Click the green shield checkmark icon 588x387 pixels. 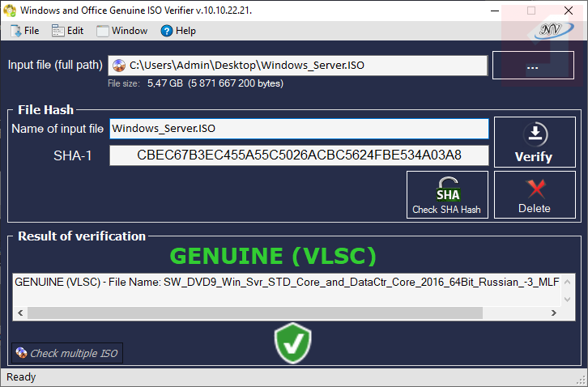point(292,343)
